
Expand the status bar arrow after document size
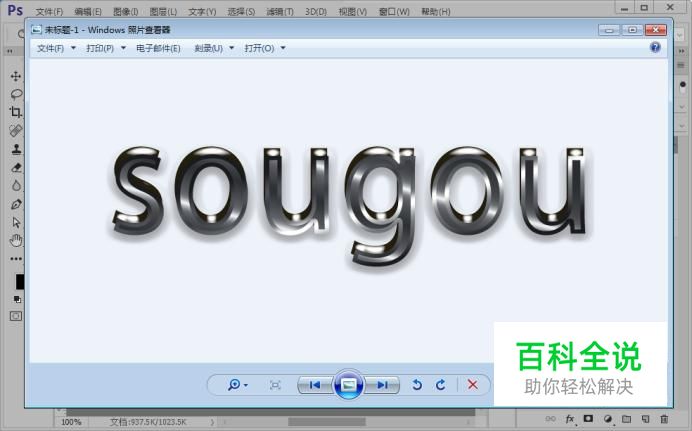coord(212,422)
